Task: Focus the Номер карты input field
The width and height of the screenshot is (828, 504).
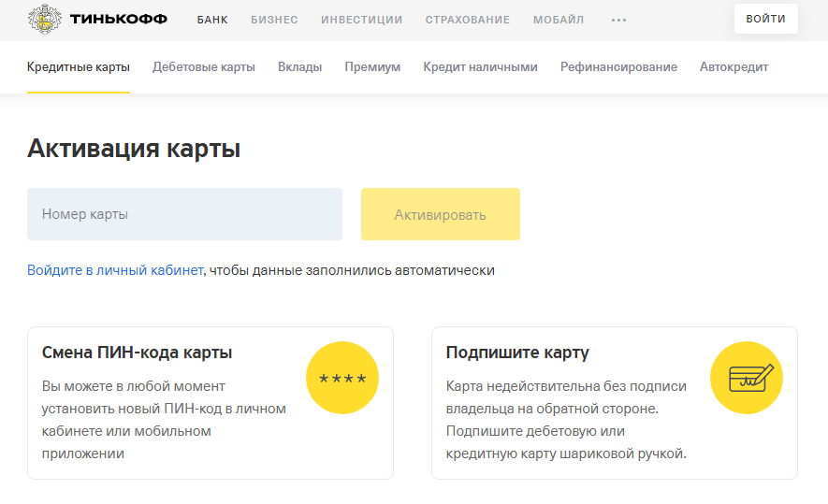Action: [x=184, y=214]
